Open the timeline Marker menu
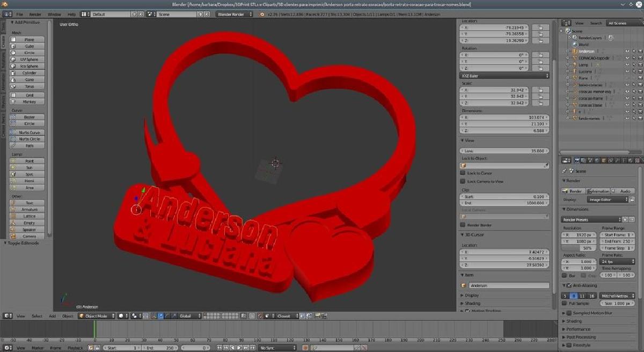Viewport: 644px width, 352px height. pyautogui.click(x=38, y=348)
